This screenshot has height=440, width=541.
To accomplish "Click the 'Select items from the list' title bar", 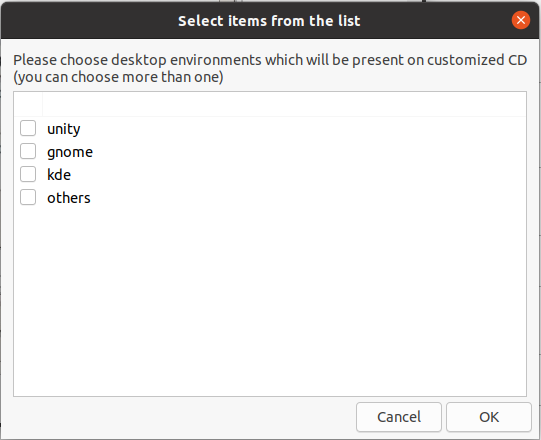I will (269, 21).
